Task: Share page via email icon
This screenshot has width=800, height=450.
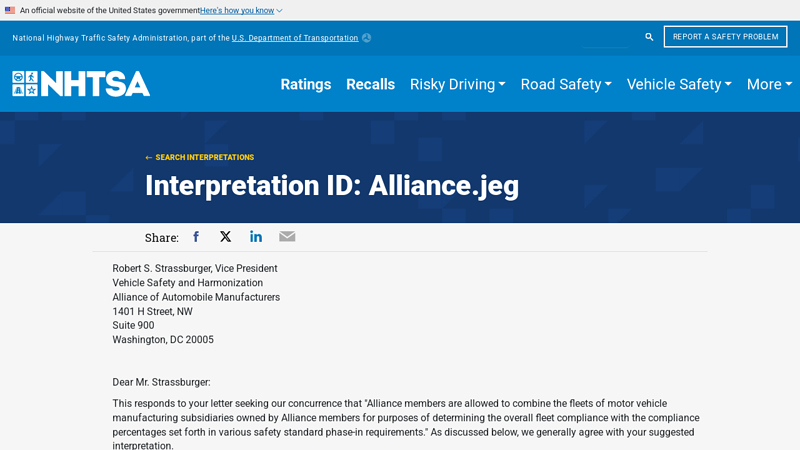Action: tap(287, 236)
